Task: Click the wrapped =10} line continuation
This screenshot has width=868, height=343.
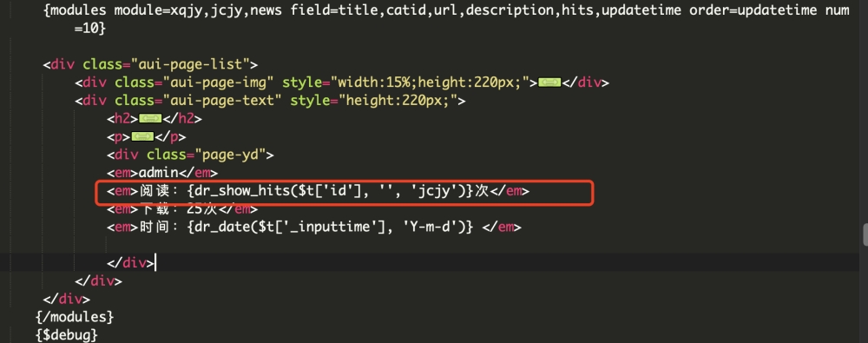Action: 90,29
